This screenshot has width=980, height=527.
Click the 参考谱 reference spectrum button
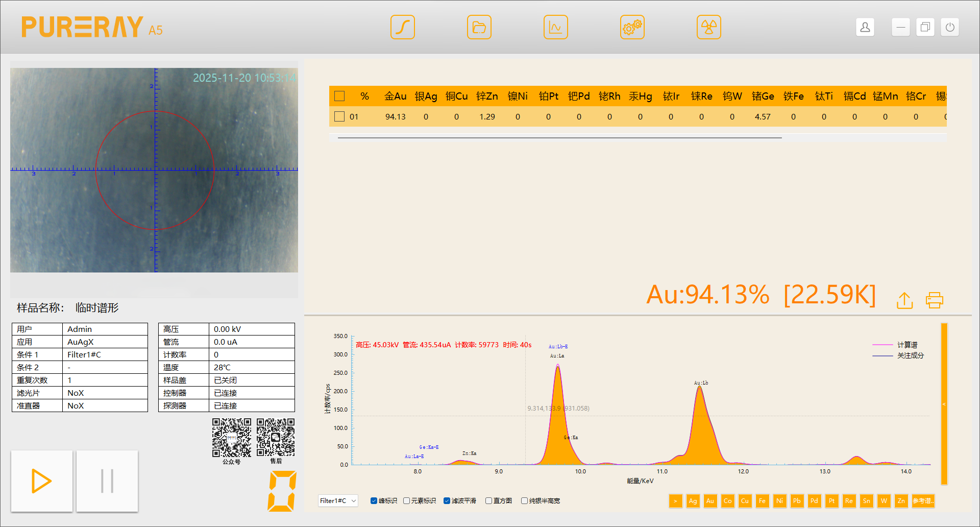click(x=923, y=501)
